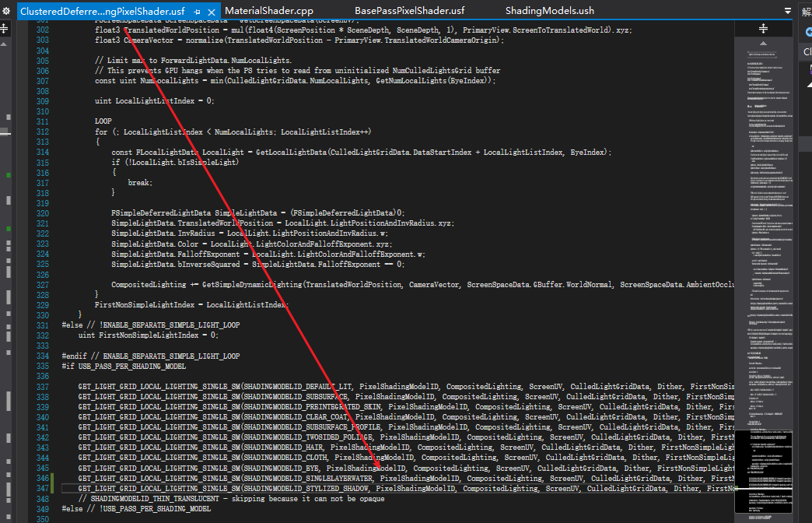The image size is (812, 523).
Task: Open the left pane settings gear
Action: pos(4,11)
